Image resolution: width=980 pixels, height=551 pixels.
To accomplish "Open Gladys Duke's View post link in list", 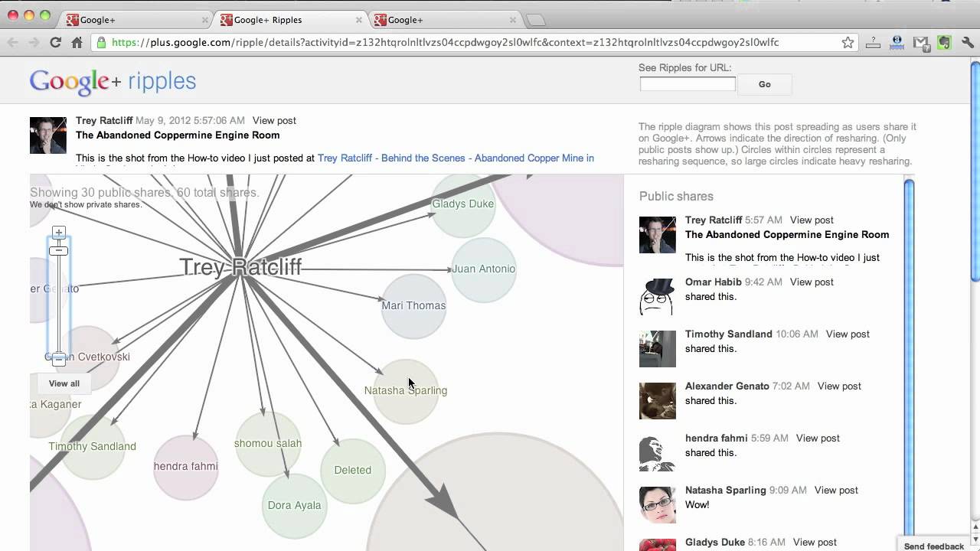I will click(815, 543).
